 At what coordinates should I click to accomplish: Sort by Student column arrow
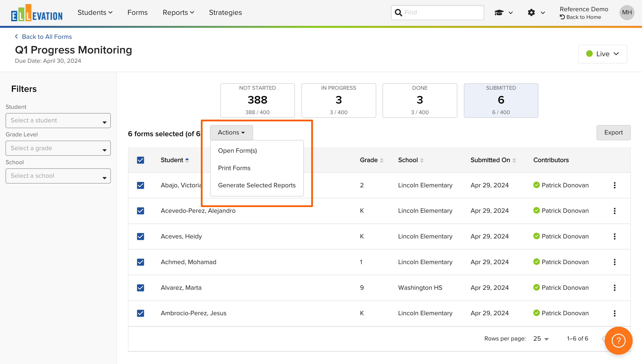(x=187, y=160)
